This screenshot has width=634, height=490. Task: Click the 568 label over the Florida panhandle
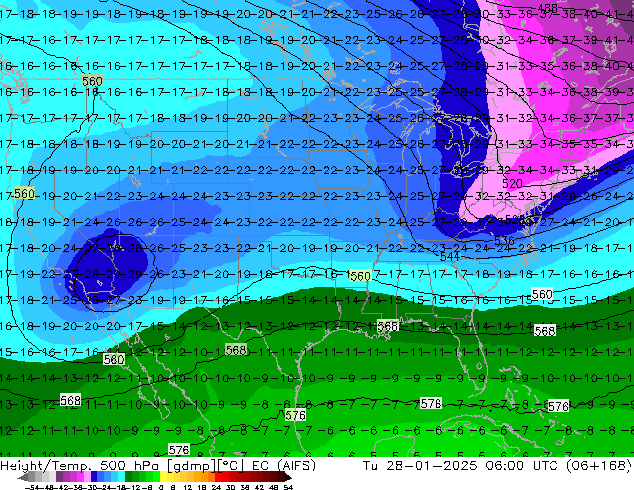[387, 326]
